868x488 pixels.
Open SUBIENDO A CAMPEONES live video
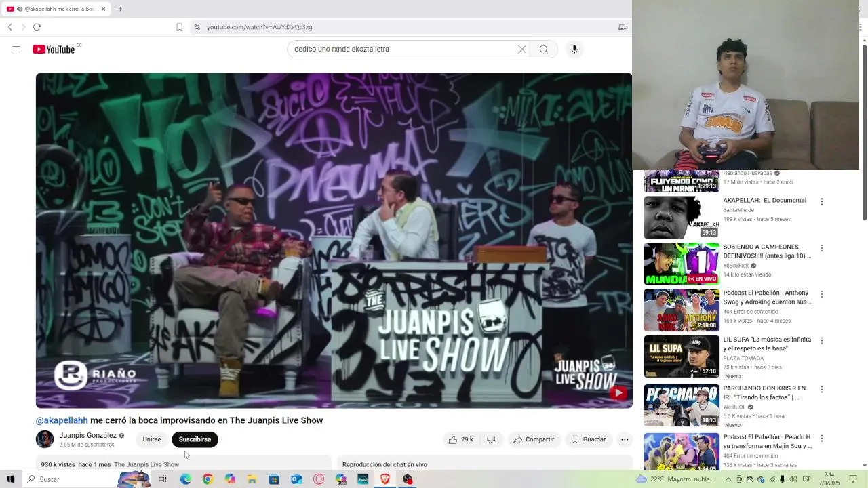(x=682, y=264)
